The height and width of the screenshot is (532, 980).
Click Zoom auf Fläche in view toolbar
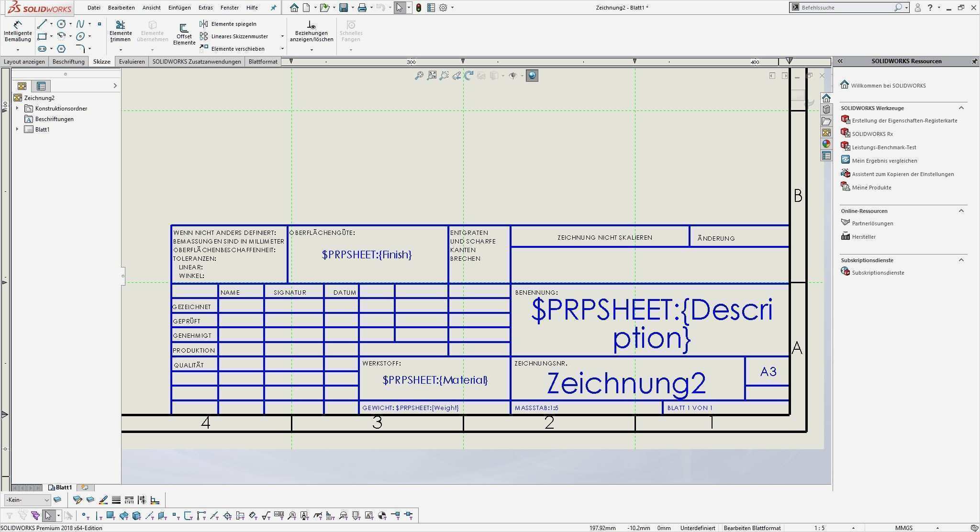(444, 76)
